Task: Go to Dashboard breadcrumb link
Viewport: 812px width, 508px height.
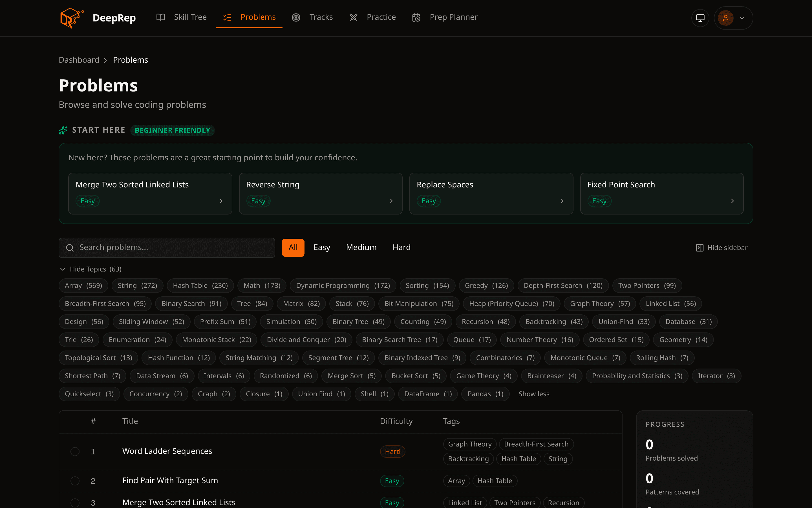Action: 79,60
